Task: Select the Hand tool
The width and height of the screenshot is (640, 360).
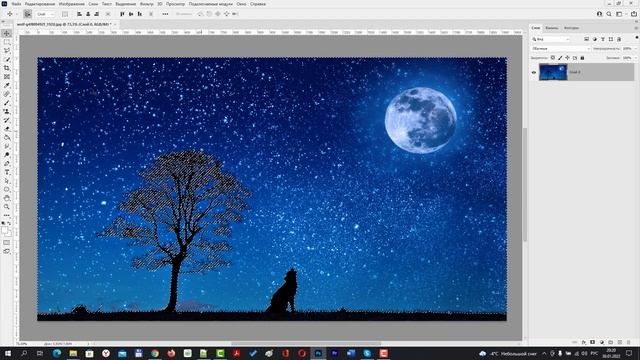Action: coord(7,198)
